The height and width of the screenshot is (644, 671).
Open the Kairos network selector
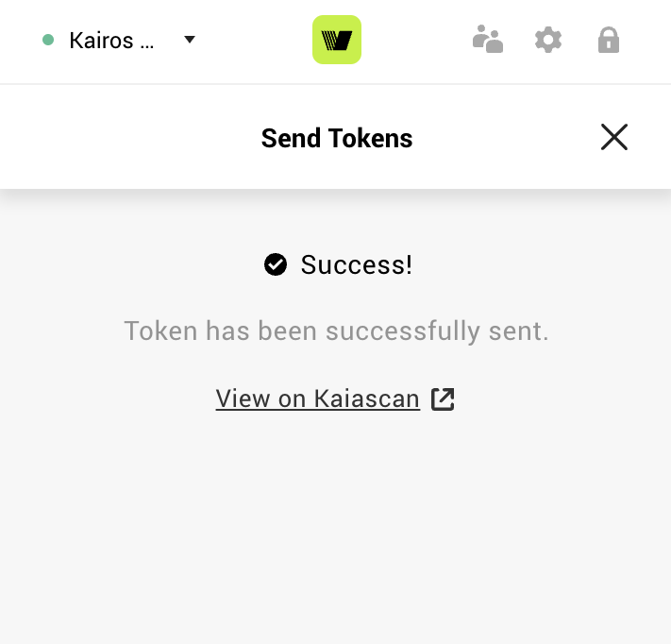119,40
